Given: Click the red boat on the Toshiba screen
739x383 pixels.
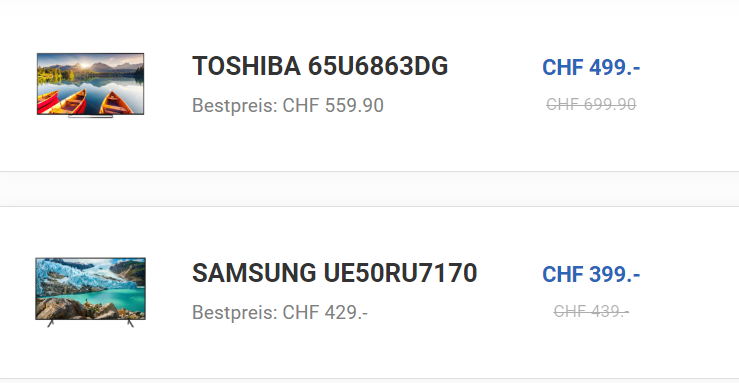Looking at the screenshot, I should point(48,103).
